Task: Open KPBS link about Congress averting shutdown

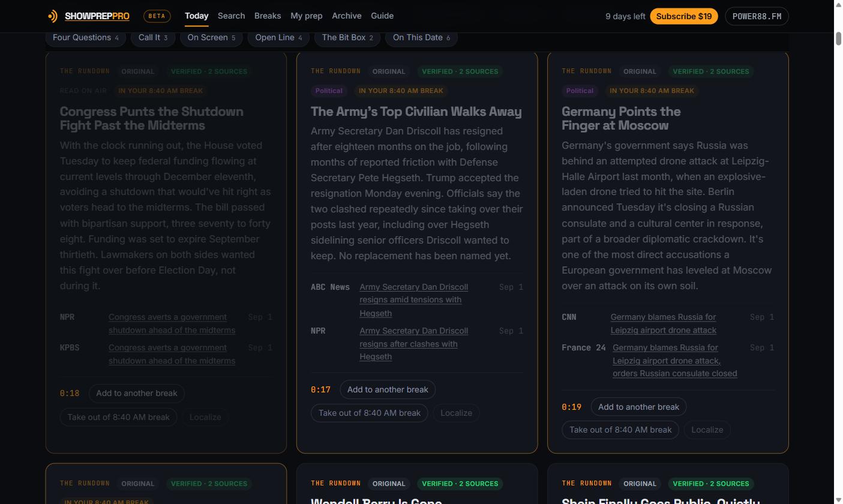Action: coord(172,354)
